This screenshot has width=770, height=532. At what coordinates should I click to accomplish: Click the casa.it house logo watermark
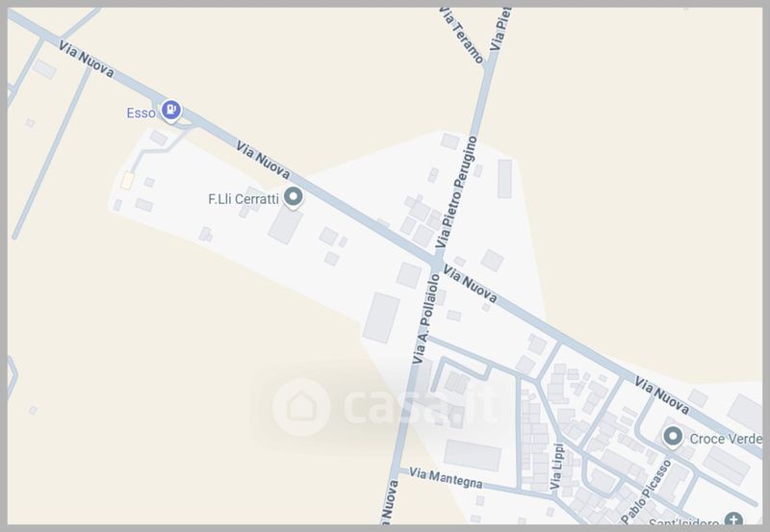point(301,407)
